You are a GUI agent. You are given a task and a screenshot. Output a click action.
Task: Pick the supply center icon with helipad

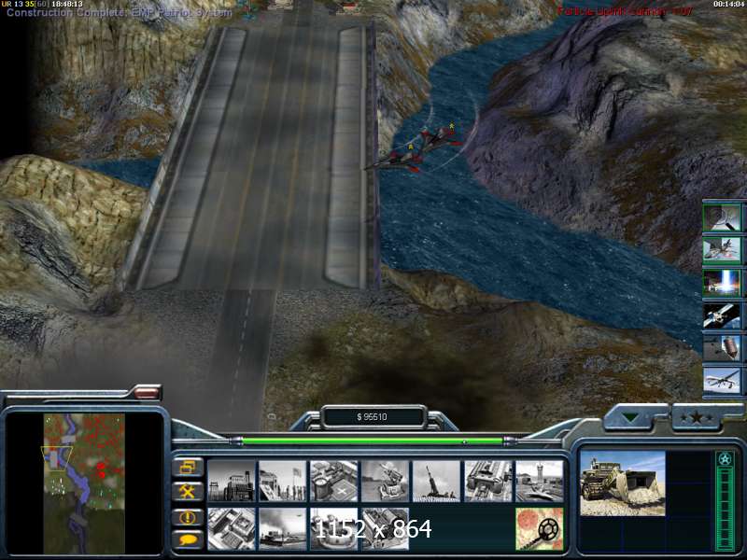[x=334, y=481]
